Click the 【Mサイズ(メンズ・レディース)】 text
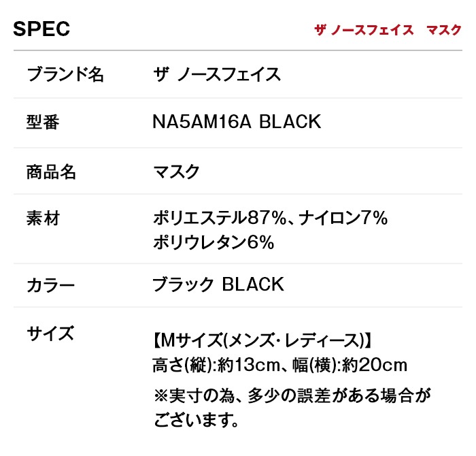This screenshot has width=476, height=456. (x=262, y=340)
